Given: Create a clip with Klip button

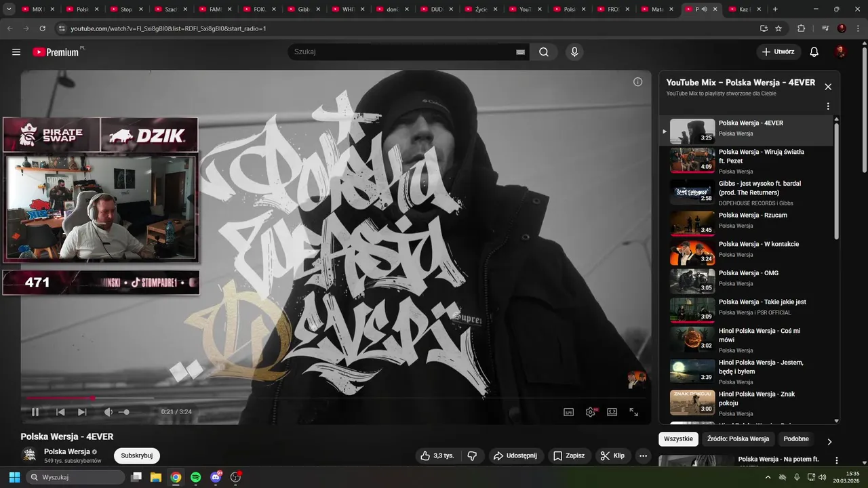Looking at the screenshot, I should 612,455.
